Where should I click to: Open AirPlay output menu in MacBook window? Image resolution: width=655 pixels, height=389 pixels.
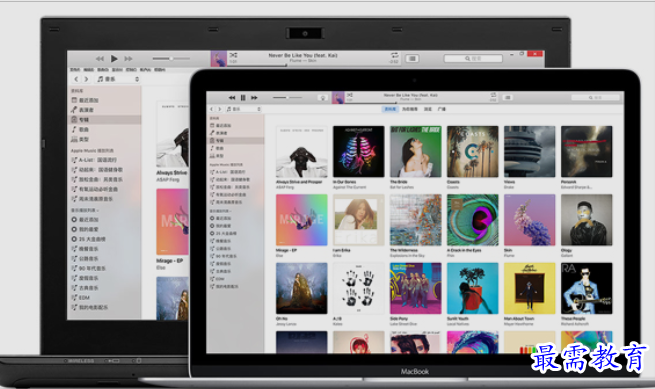[322, 98]
